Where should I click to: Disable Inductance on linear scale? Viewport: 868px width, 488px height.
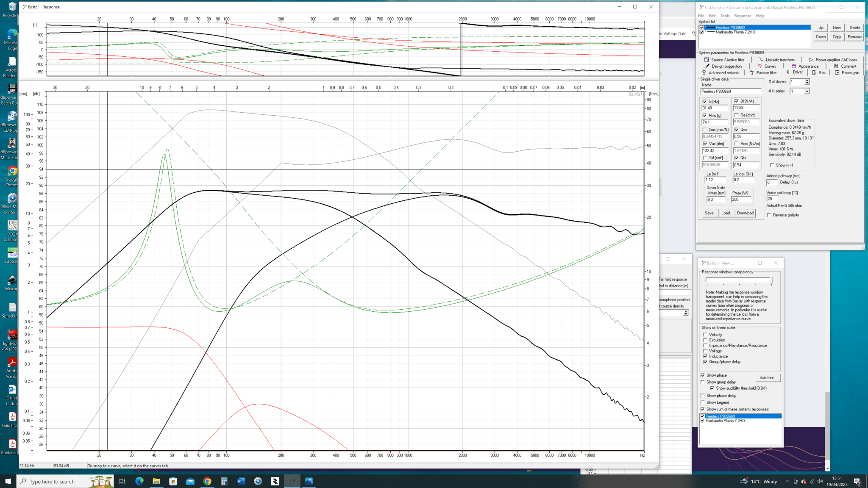[705, 356]
